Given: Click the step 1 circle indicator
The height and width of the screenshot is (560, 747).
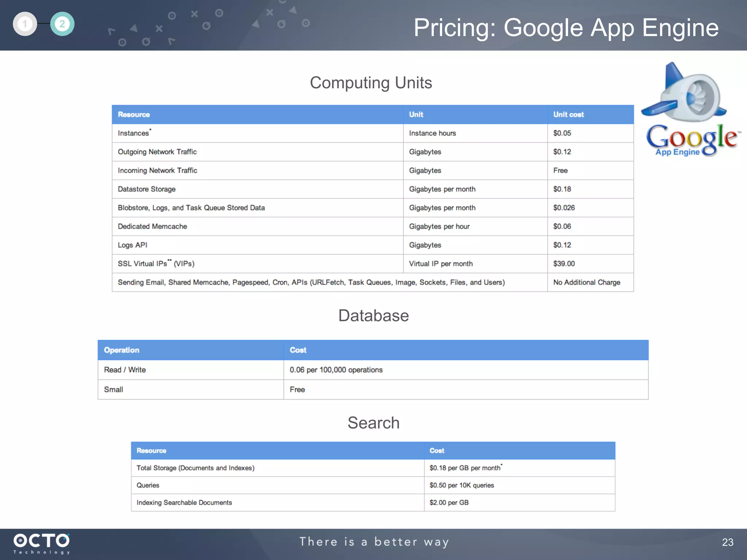Looking at the screenshot, I should pyautogui.click(x=25, y=24).
